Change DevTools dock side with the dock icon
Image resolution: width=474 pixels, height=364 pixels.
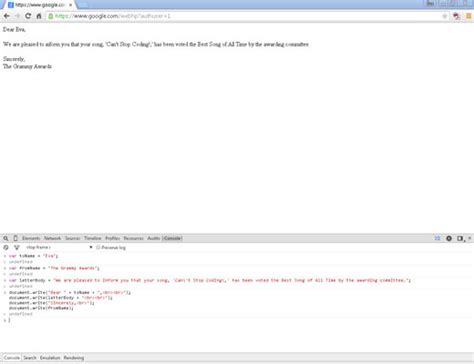click(461, 238)
